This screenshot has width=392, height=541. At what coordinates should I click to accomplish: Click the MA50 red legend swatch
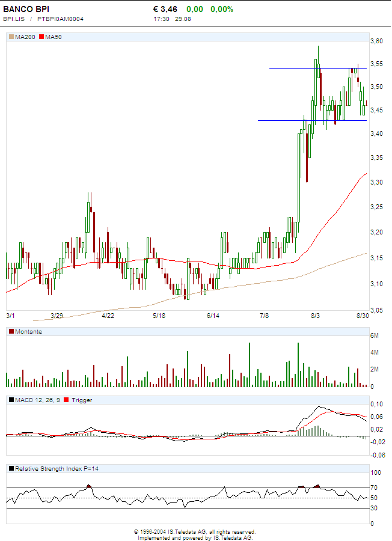(x=41, y=37)
